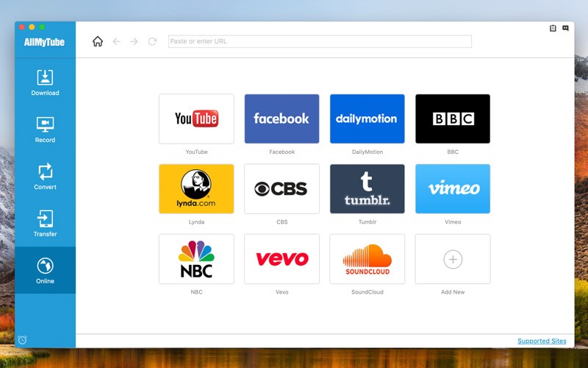Open the NBC site tile

(196, 259)
